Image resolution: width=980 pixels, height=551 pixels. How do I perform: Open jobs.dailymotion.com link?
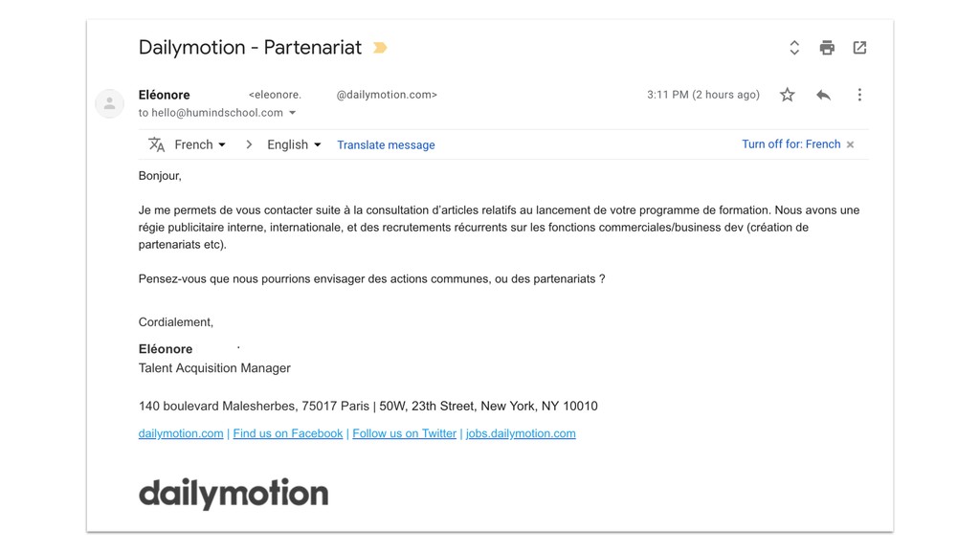pos(521,433)
